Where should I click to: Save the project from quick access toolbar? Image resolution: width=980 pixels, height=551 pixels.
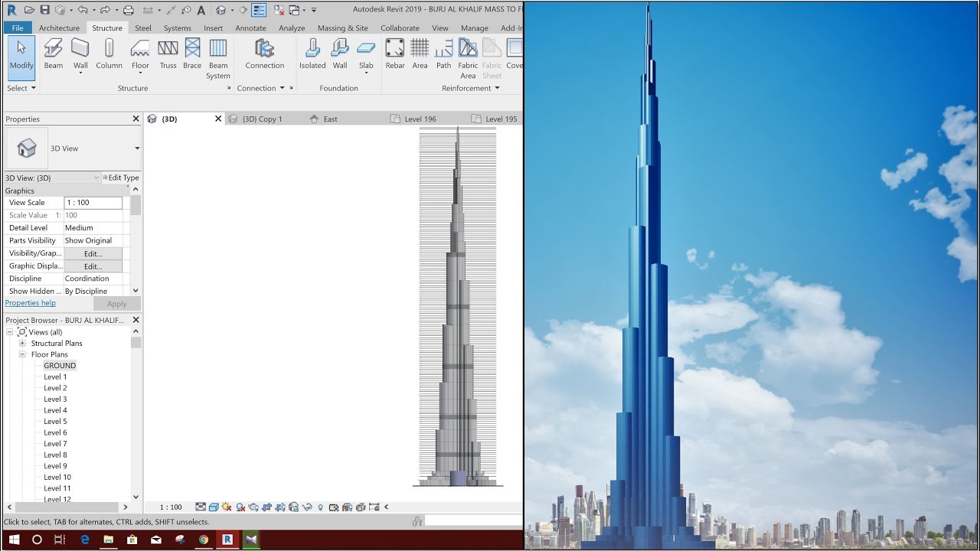coord(44,10)
